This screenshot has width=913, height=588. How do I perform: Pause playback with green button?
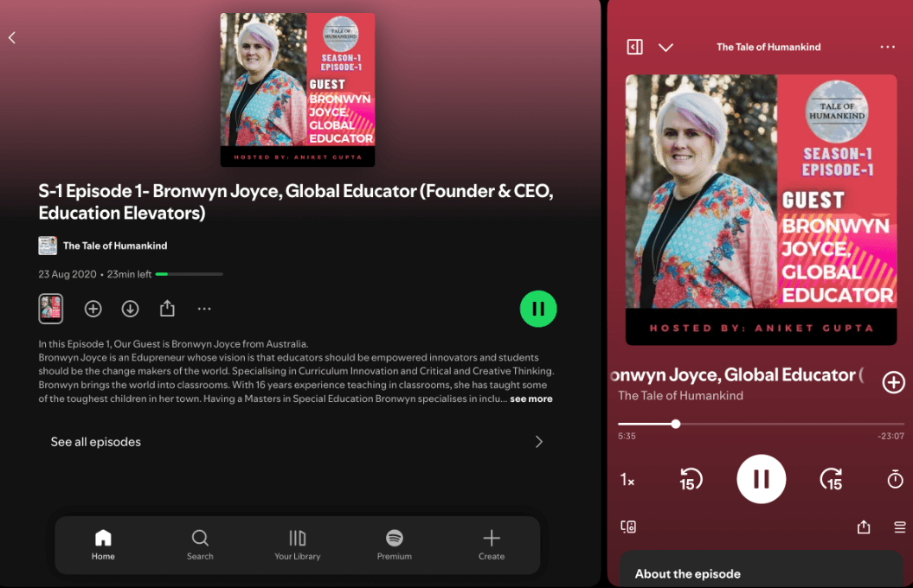point(538,309)
